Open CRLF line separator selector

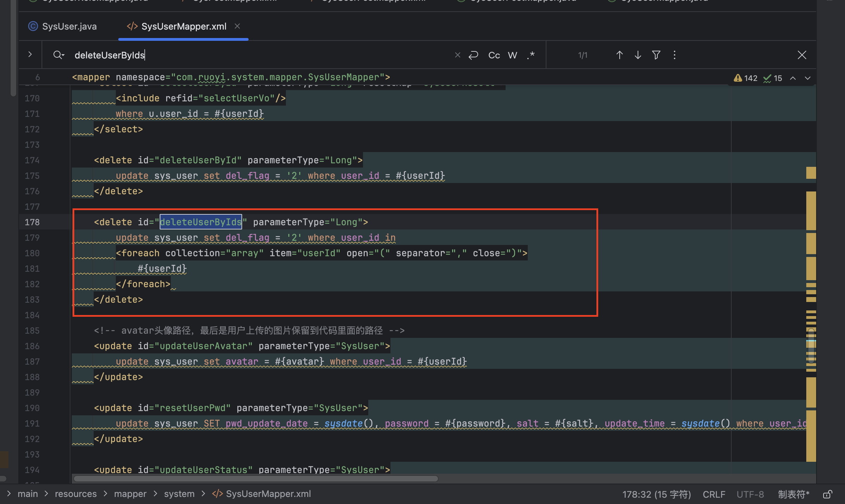pos(714,494)
